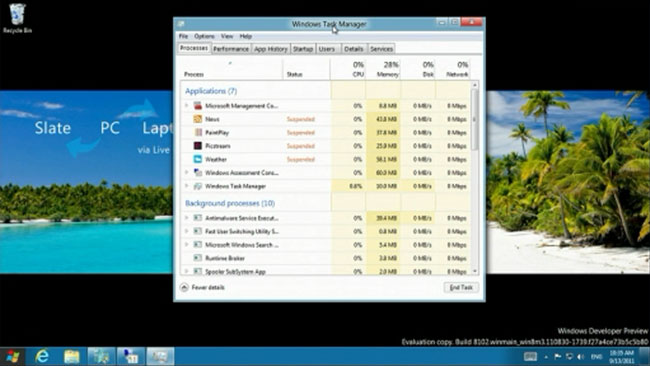Select the Antimalware Service Executable icon
The width and height of the screenshot is (650, 366).
(x=198, y=218)
